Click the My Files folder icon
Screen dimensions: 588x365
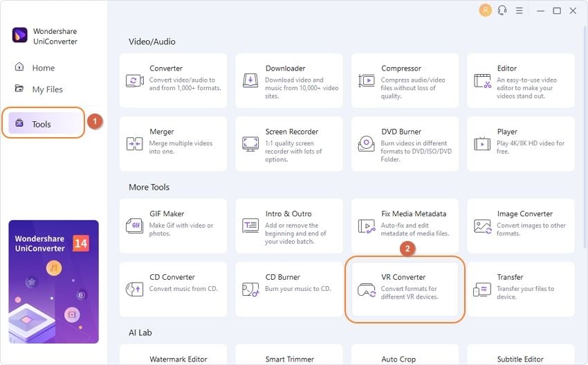point(19,88)
